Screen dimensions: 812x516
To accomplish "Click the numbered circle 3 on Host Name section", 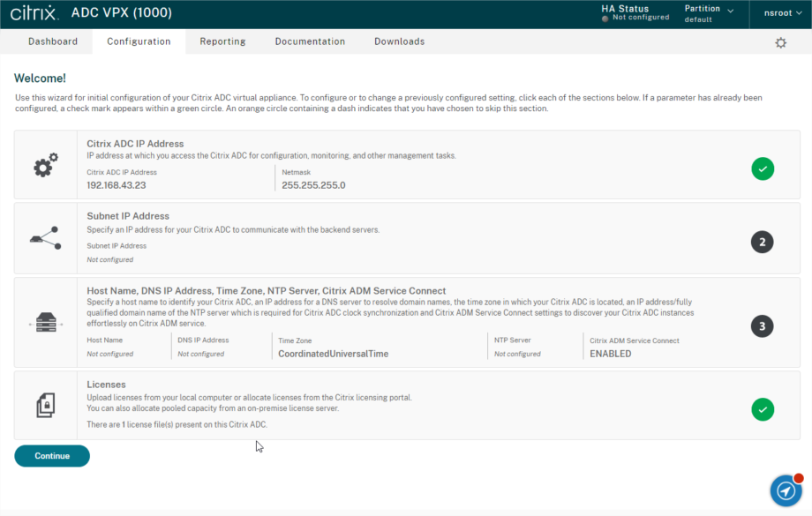I will [763, 325].
